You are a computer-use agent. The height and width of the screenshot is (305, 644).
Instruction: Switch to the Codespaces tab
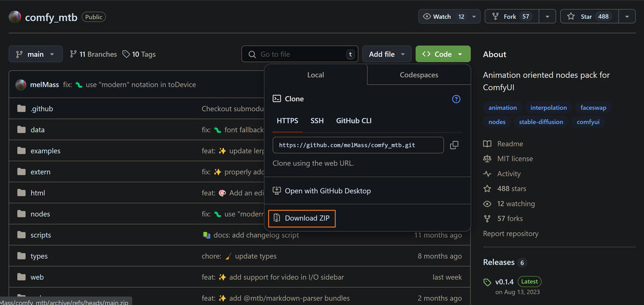[419, 75]
